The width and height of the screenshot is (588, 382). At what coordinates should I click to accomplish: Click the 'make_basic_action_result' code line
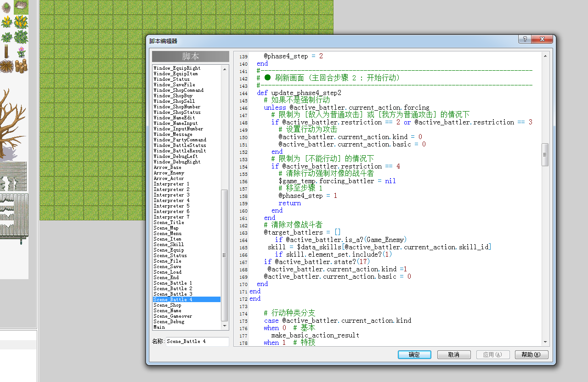click(315, 335)
